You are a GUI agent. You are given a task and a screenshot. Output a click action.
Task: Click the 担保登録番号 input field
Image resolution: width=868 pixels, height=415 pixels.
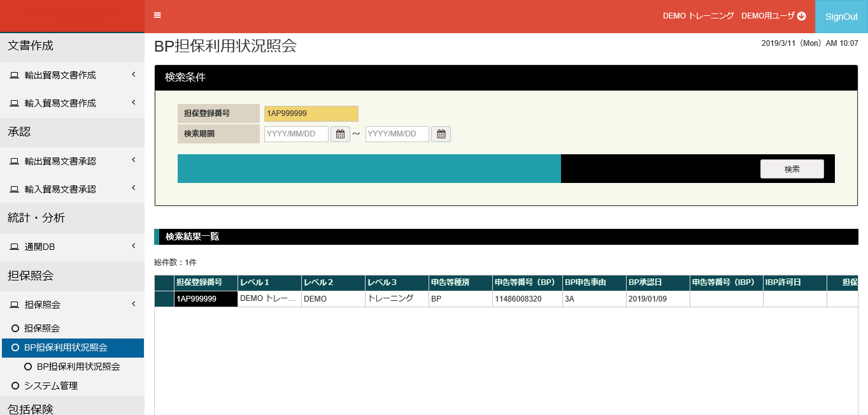(311, 113)
